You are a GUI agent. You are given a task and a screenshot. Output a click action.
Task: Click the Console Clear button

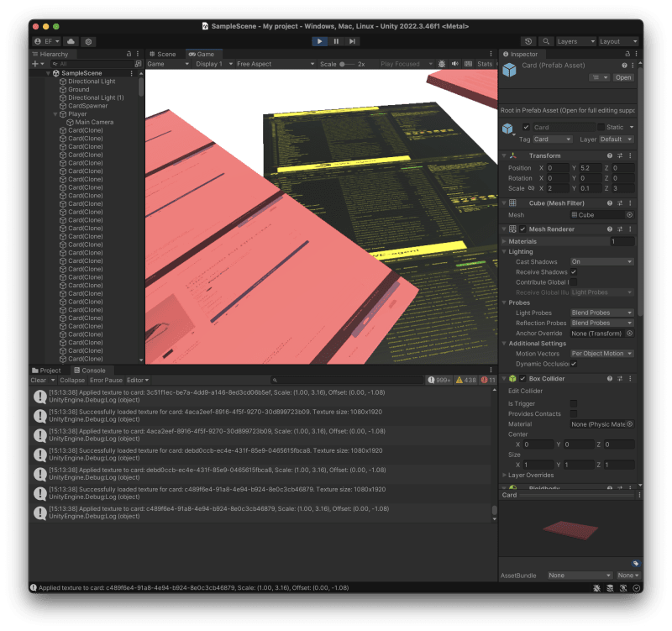click(x=38, y=381)
